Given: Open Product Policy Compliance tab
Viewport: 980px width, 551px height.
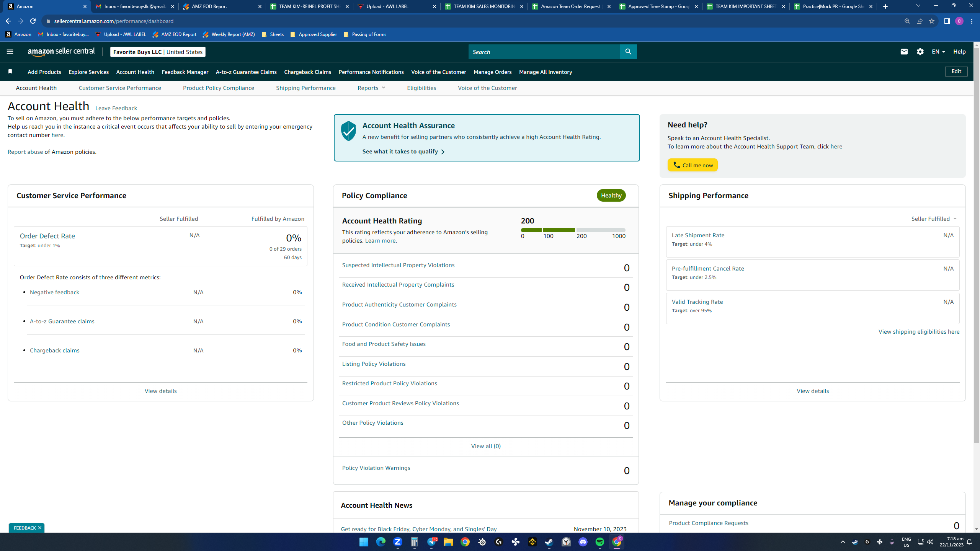Looking at the screenshot, I should (x=218, y=88).
